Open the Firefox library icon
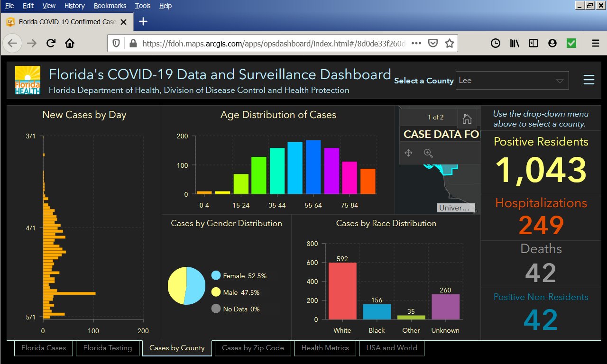This screenshot has width=607, height=364. click(515, 44)
